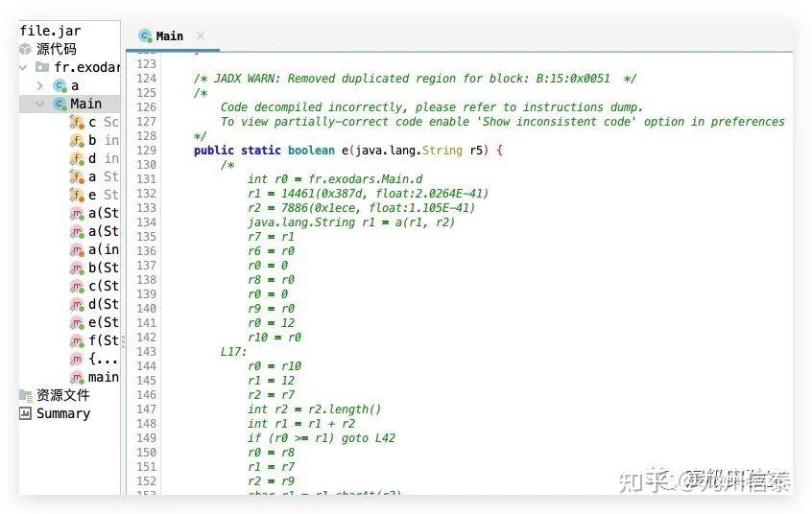Click the 源代码 package icon
This screenshot has height=514, width=812.
[25, 49]
